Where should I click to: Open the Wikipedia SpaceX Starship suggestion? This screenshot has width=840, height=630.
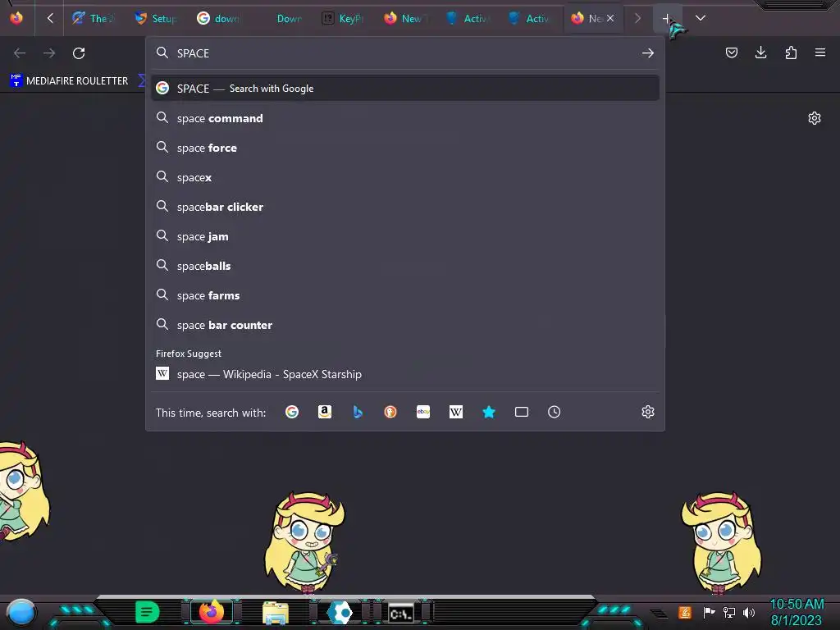(405, 374)
